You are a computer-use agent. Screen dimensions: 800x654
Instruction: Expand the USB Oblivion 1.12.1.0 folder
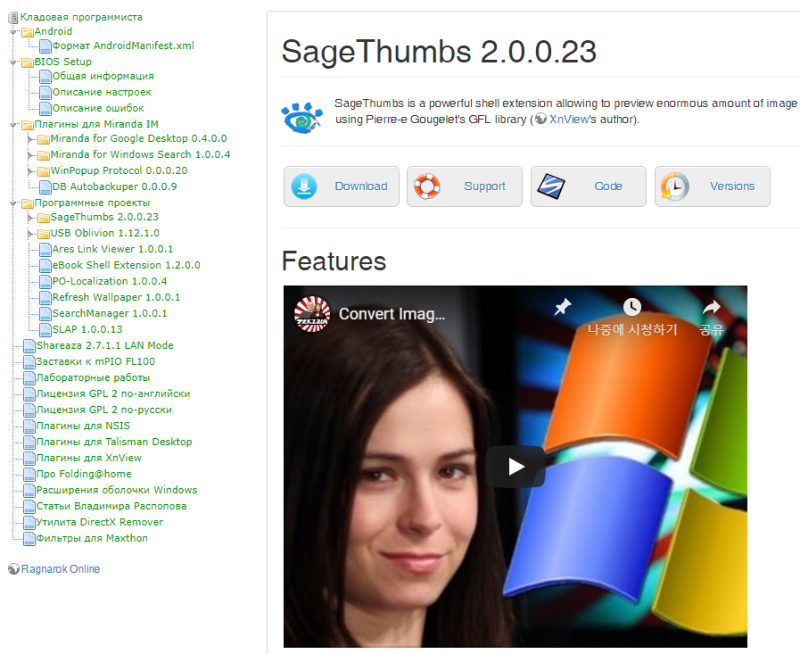coord(30,234)
